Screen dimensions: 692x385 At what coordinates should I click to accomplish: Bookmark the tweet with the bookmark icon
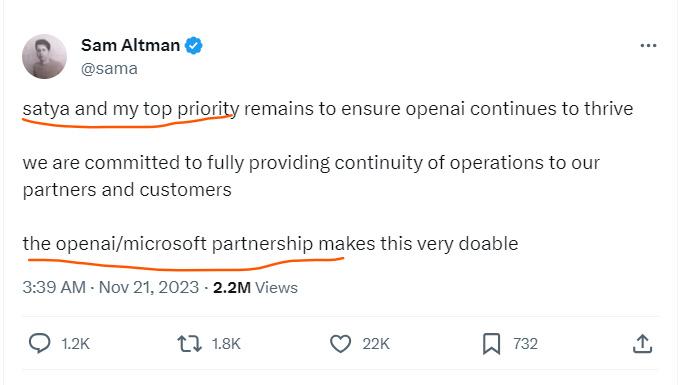(491, 343)
